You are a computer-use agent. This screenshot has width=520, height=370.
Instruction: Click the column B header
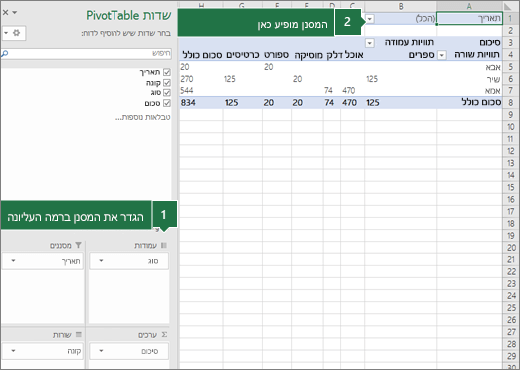(x=400, y=6)
